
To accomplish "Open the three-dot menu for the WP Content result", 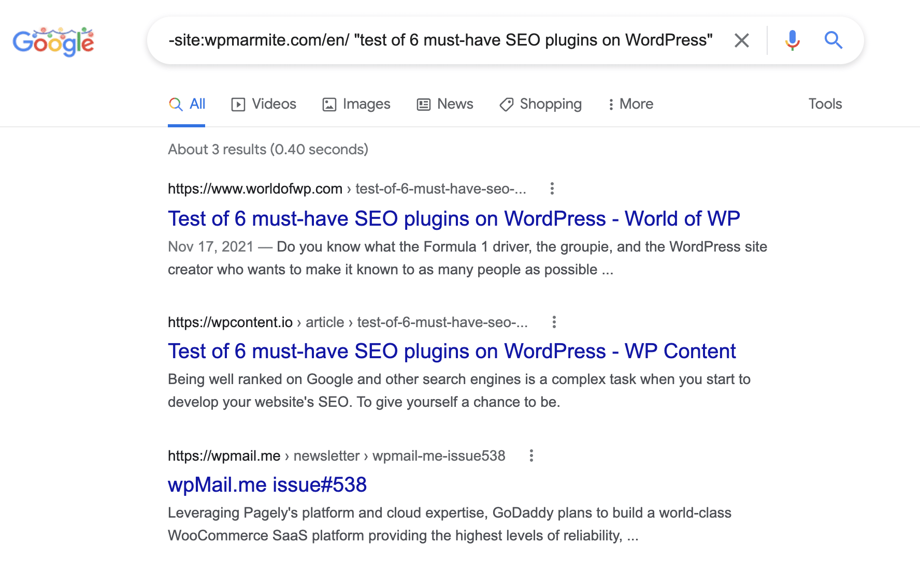I will point(554,322).
